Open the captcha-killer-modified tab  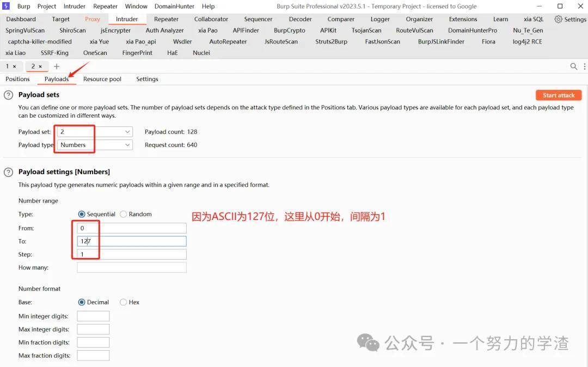click(40, 41)
